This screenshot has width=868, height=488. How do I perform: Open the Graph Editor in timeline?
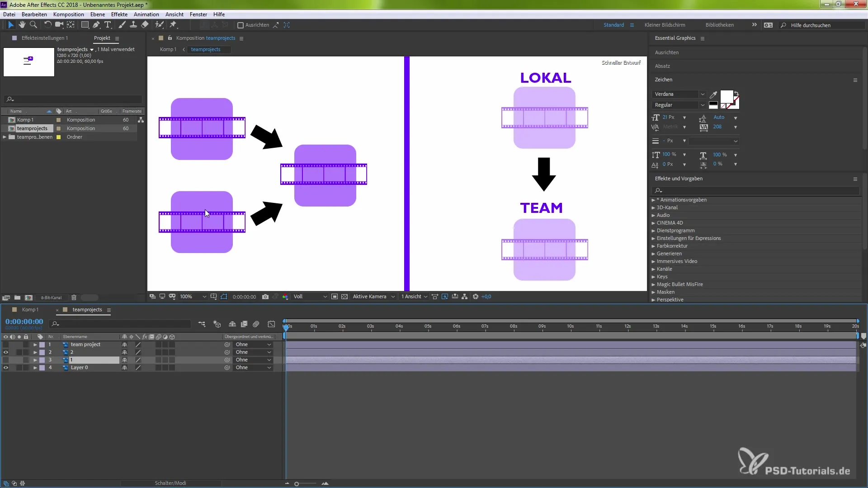271,324
